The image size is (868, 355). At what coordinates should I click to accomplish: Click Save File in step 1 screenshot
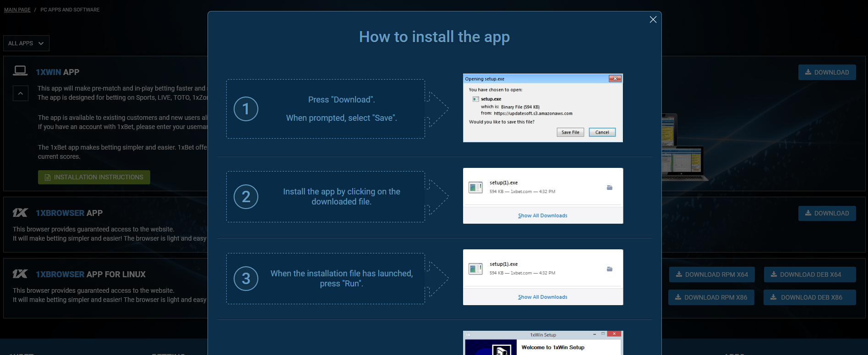click(570, 132)
